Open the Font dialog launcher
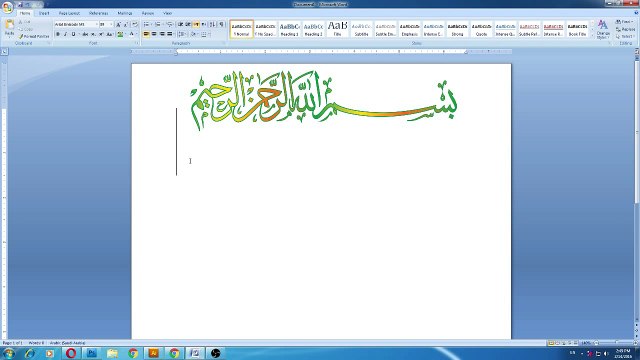This screenshot has width=640, height=360. [137, 43]
